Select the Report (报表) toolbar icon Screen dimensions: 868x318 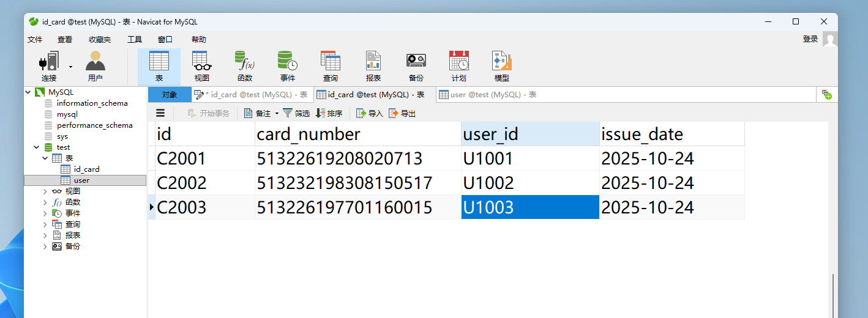[x=373, y=67]
